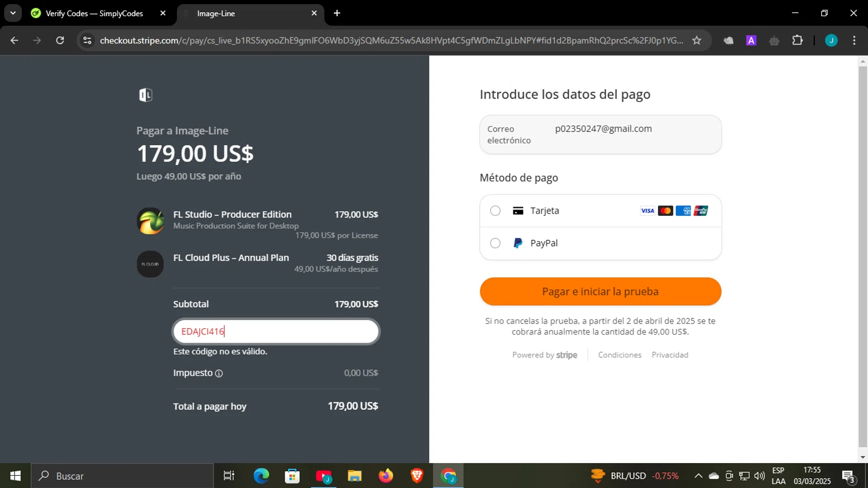Click the 'Este código no es válido.' message
This screenshot has width=868, height=488.
pos(220,351)
